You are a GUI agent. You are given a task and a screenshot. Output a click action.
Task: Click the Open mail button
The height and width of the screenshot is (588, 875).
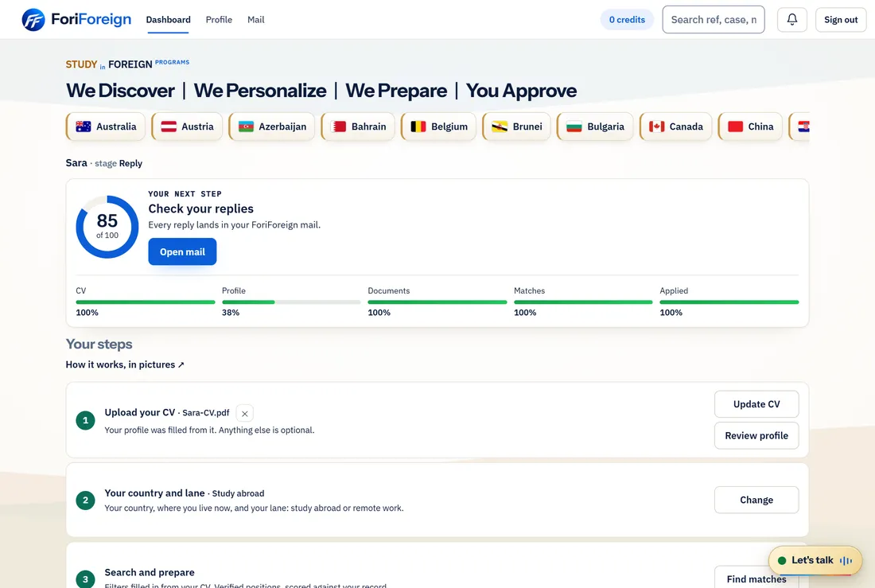[182, 252]
